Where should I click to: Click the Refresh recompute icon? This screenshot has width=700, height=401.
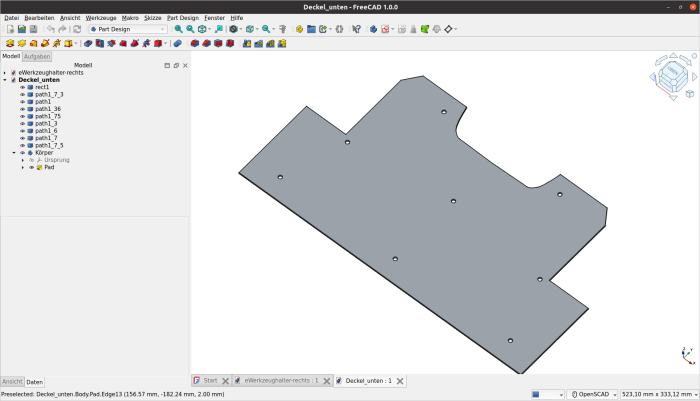(x=77, y=29)
